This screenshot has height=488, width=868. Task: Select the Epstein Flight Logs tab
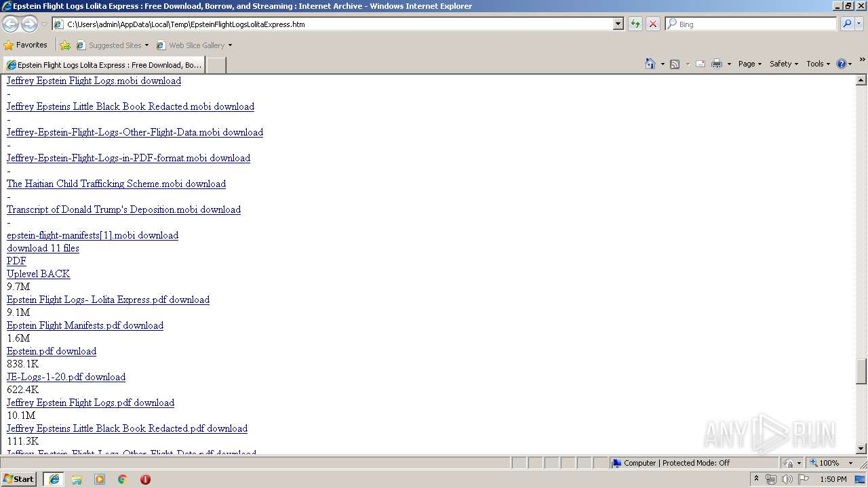click(x=104, y=65)
